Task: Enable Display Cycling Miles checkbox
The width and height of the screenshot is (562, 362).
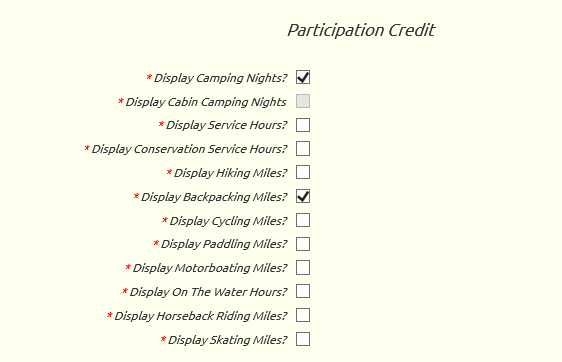Action: 303,220
